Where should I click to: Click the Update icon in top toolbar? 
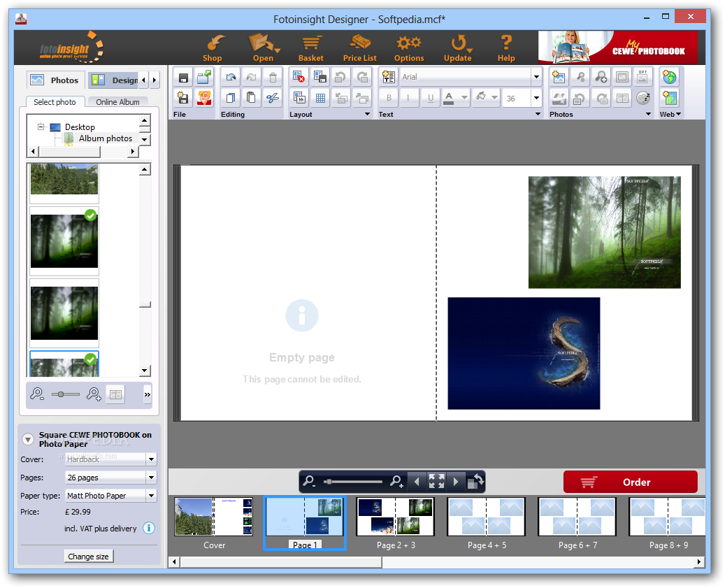pos(458,48)
